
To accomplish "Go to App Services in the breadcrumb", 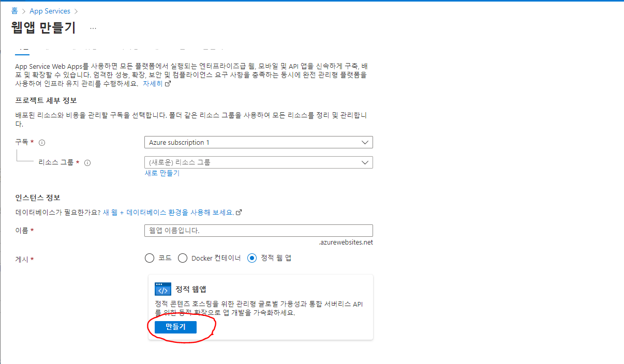I will (x=50, y=11).
